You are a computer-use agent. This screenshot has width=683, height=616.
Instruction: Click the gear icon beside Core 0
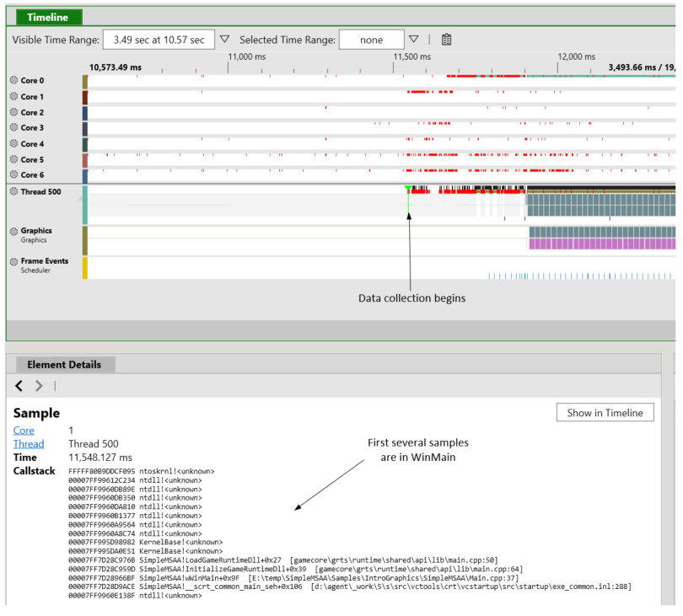point(14,80)
